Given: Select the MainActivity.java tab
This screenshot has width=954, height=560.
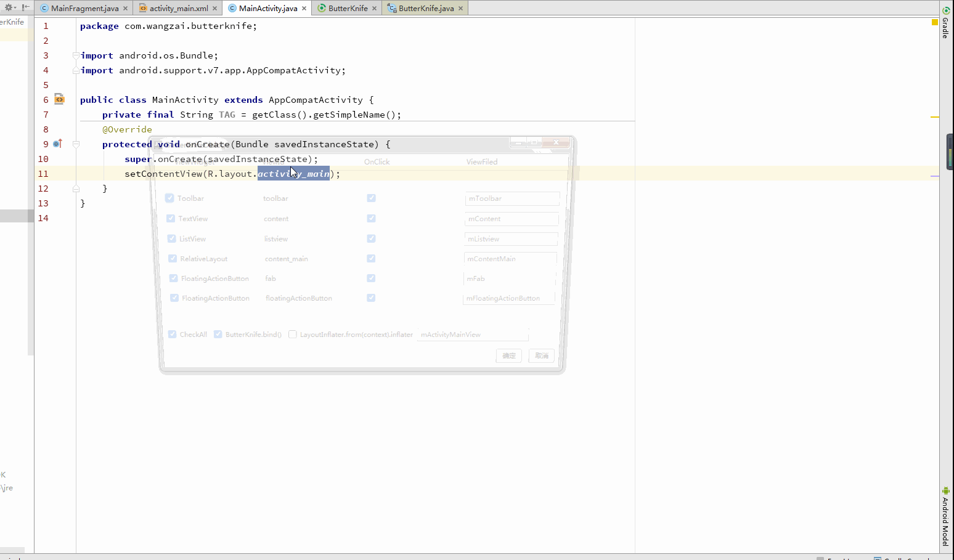Looking at the screenshot, I should click(267, 8).
